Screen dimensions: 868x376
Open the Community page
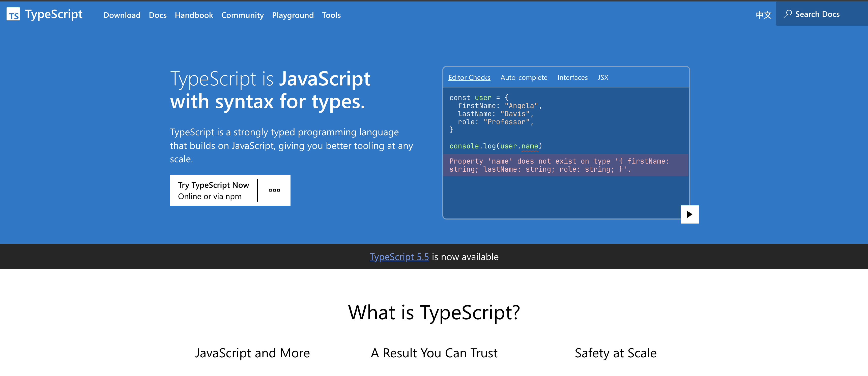(x=242, y=15)
